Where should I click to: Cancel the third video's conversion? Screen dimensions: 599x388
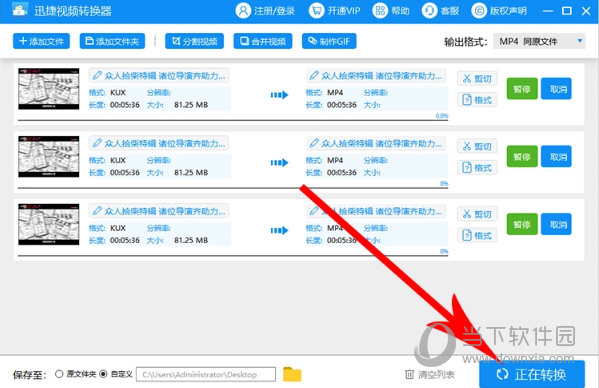coord(556,224)
